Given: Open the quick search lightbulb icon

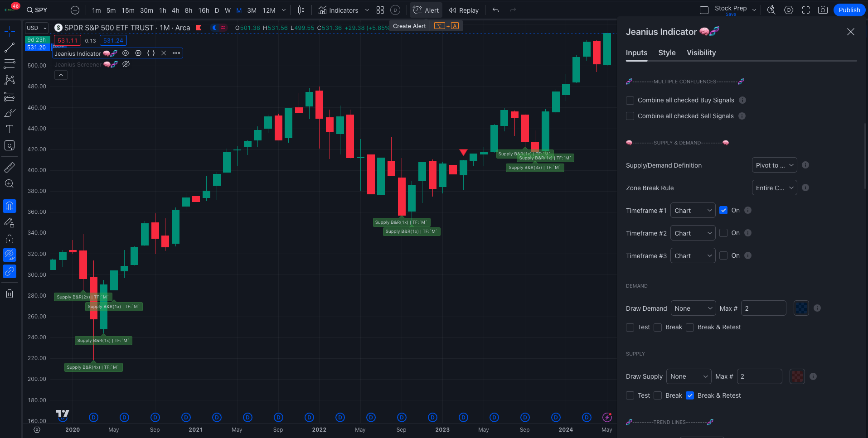Looking at the screenshot, I should 771,10.
